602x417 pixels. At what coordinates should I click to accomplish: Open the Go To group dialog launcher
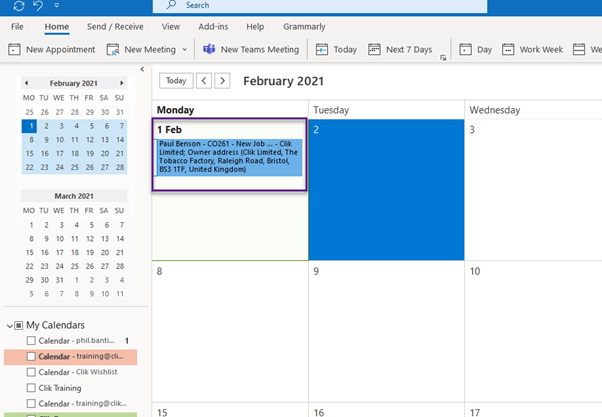pos(443,58)
